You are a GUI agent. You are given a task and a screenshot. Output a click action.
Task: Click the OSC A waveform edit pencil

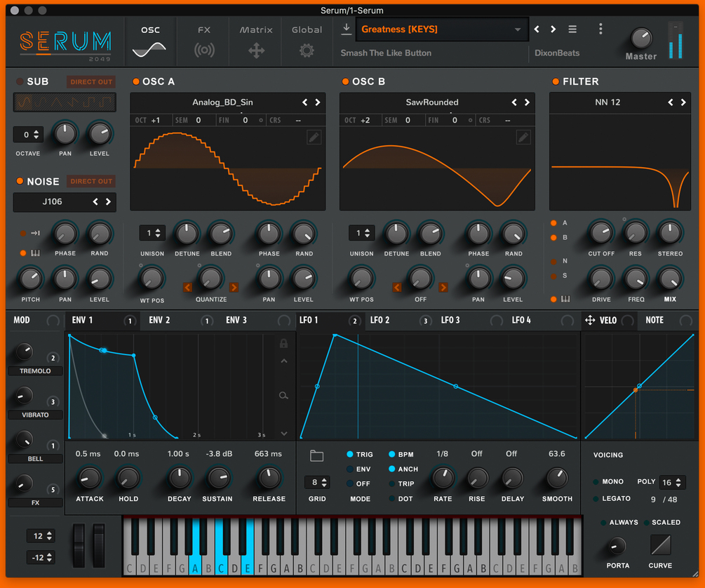314,137
